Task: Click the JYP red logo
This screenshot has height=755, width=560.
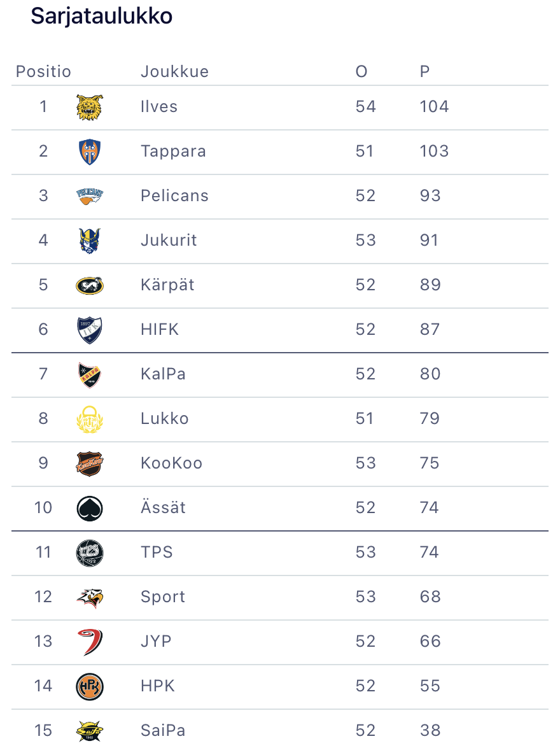Action: pyautogui.click(x=89, y=642)
